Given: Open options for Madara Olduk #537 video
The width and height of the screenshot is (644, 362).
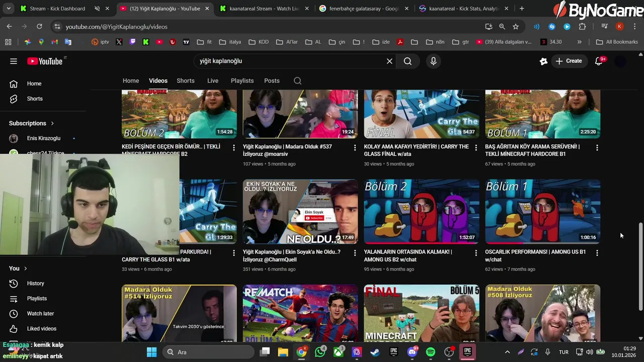Looking at the screenshot, I should point(355,148).
